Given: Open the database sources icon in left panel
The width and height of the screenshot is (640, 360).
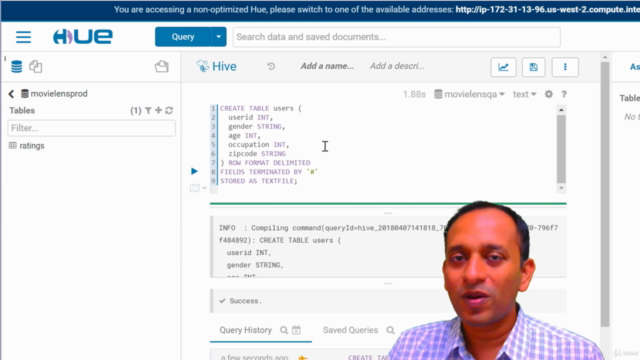Looking at the screenshot, I should [17, 67].
